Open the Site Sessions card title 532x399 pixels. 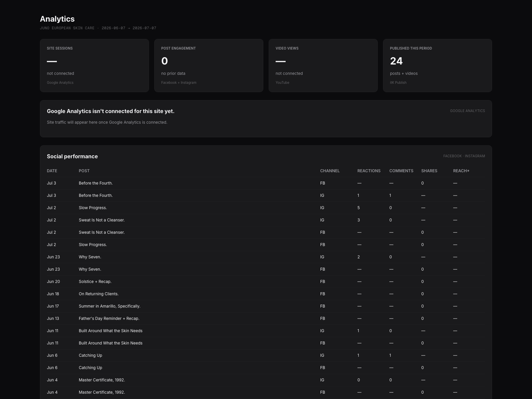pyautogui.click(x=60, y=48)
